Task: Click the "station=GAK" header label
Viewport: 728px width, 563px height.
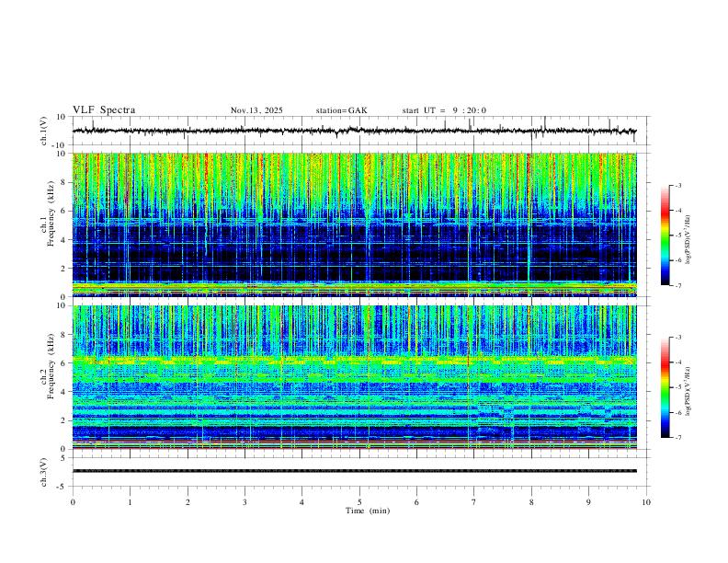Action: tap(341, 110)
